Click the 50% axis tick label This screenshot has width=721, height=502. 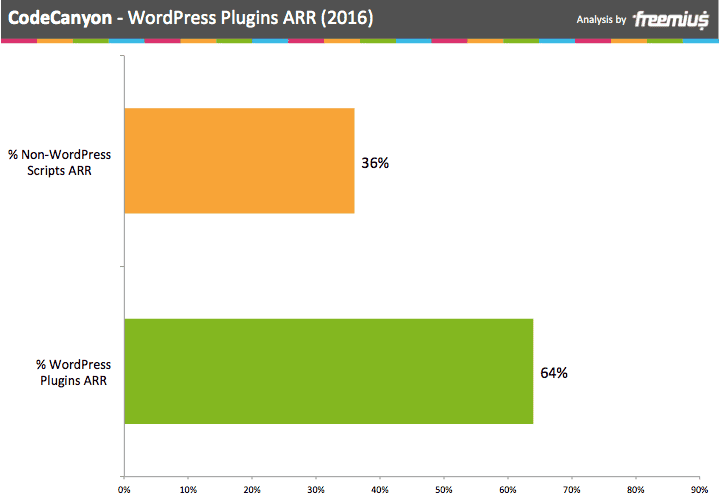[444, 490]
